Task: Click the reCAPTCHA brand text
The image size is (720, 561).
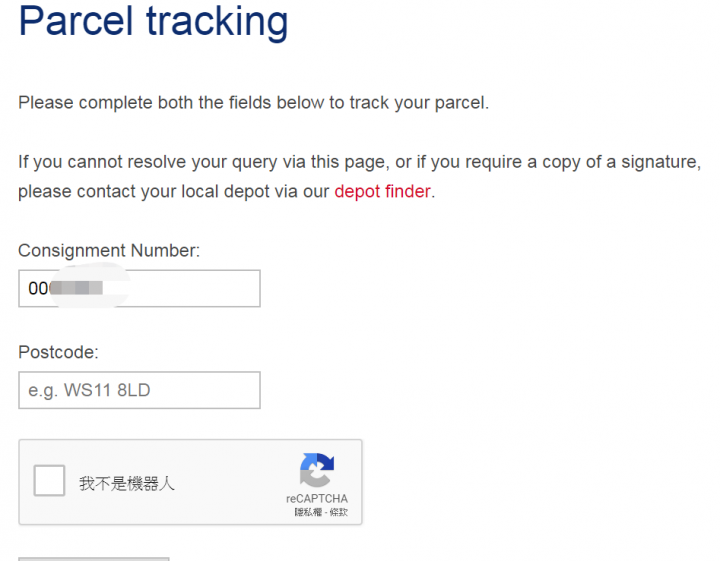Action: point(317,499)
